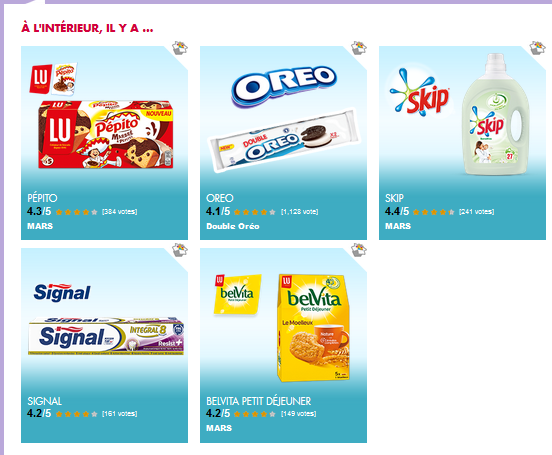This screenshot has width=552, height=455.
Task: Click the Signal brand logo
Action: click(62, 292)
